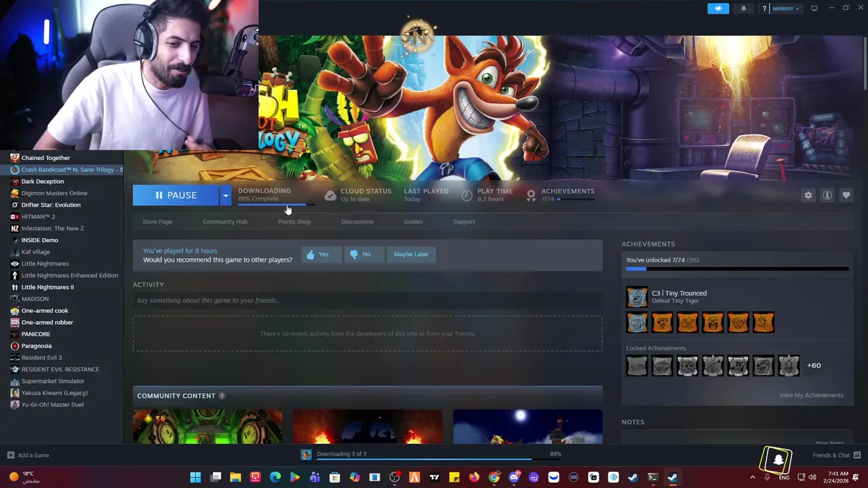Select INSIDE Demo in the library
The height and width of the screenshot is (488, 868).
click(40, 240)
